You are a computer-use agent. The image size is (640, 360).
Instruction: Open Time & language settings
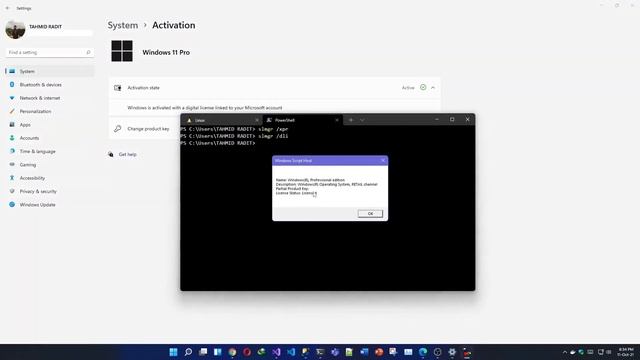tap(38, 151)
